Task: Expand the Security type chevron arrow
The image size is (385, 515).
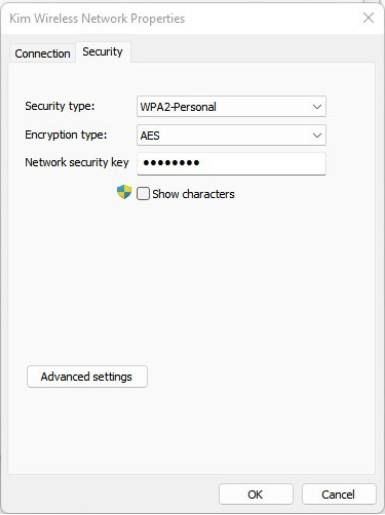Action: pyautogui.click(x=317, y=107)
